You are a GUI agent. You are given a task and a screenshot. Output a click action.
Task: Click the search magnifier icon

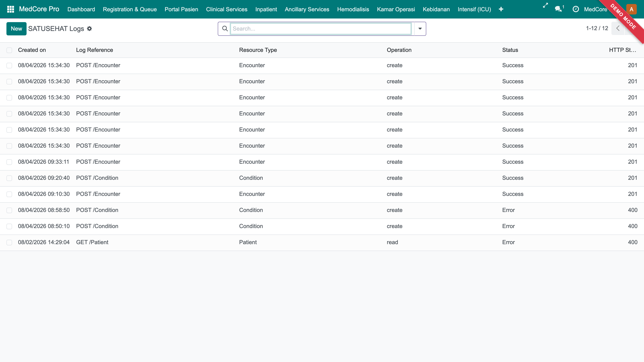[225, 29]
